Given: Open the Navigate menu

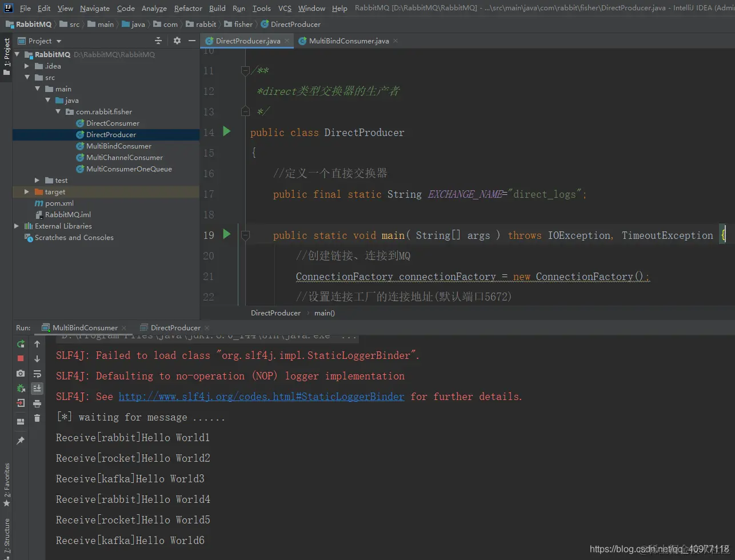Looking at the screenshot, I should click(95, 8).
